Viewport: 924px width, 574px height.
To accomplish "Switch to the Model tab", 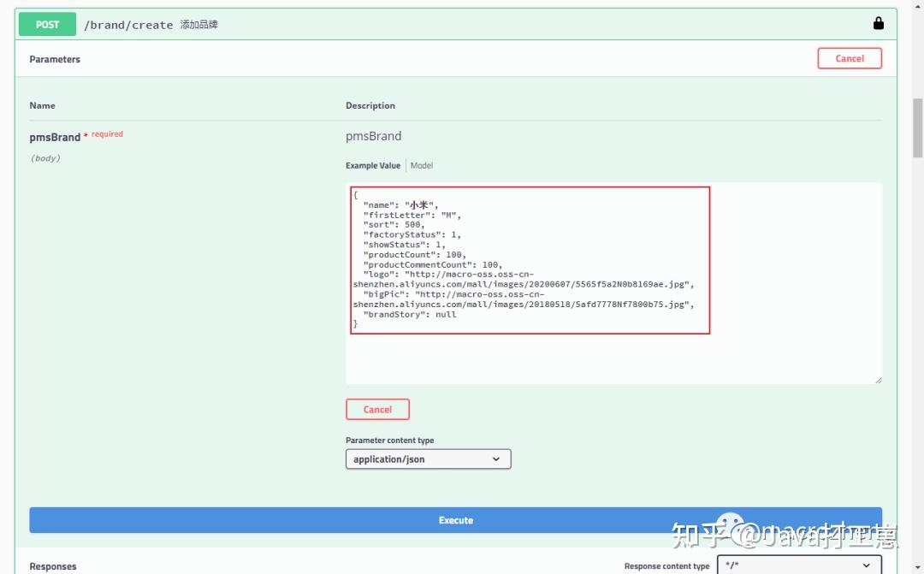I will click(421, 165).
